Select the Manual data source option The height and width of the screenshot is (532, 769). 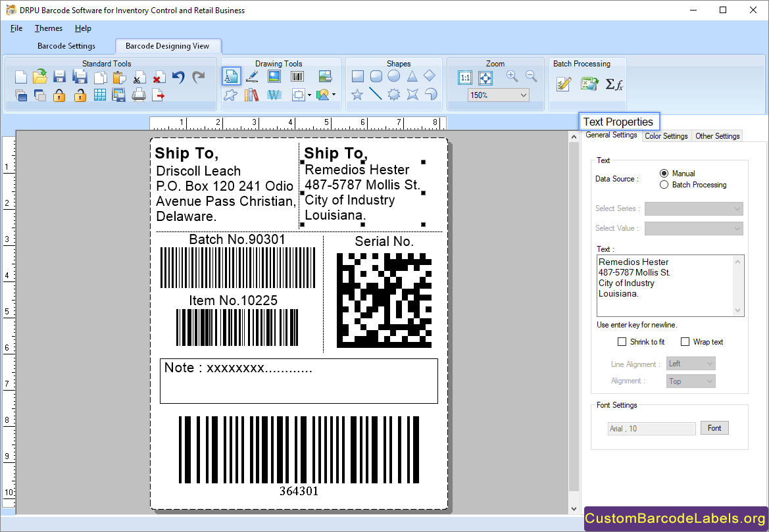tap(664, 173)
